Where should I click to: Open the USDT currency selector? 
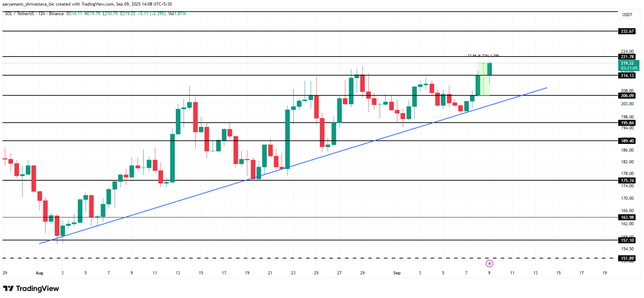(627, 15)
